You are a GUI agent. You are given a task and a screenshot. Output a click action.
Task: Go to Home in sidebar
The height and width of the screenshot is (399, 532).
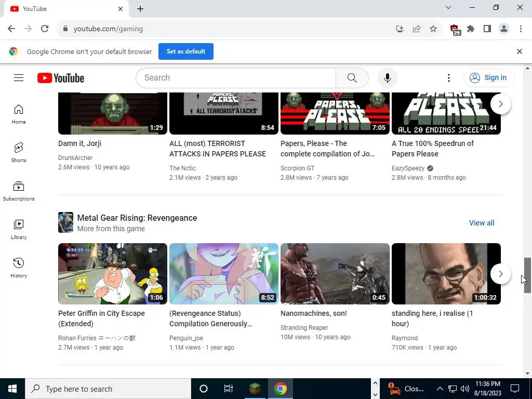click(19, 114)
